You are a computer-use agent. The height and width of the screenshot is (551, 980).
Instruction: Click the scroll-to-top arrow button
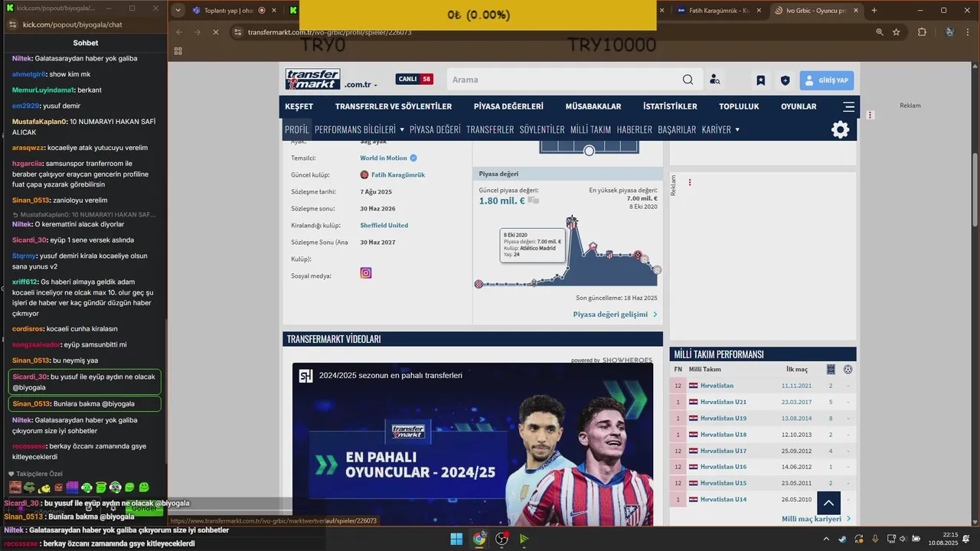coord(828,503)
